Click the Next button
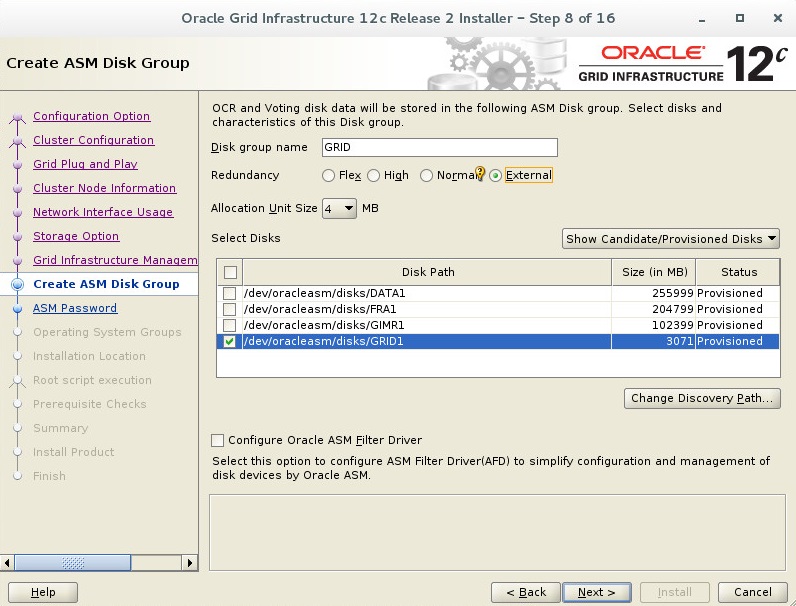This screenshot has height=606, width=796. (x=597, y=592)
